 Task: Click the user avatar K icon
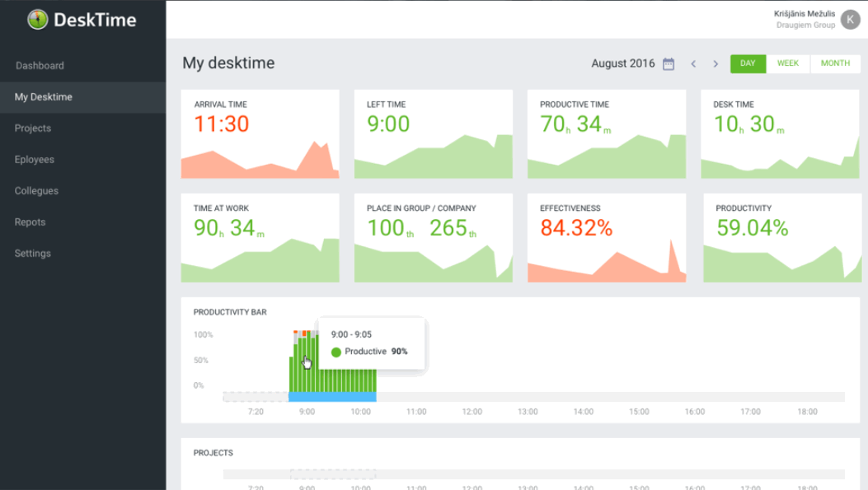(x=850, y=20)
